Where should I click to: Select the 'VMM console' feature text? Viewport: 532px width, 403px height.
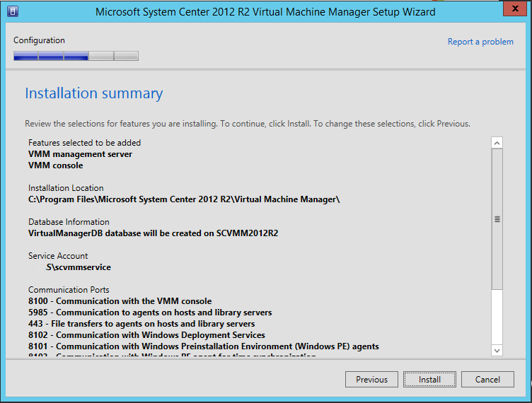click(x=56, y=165)
